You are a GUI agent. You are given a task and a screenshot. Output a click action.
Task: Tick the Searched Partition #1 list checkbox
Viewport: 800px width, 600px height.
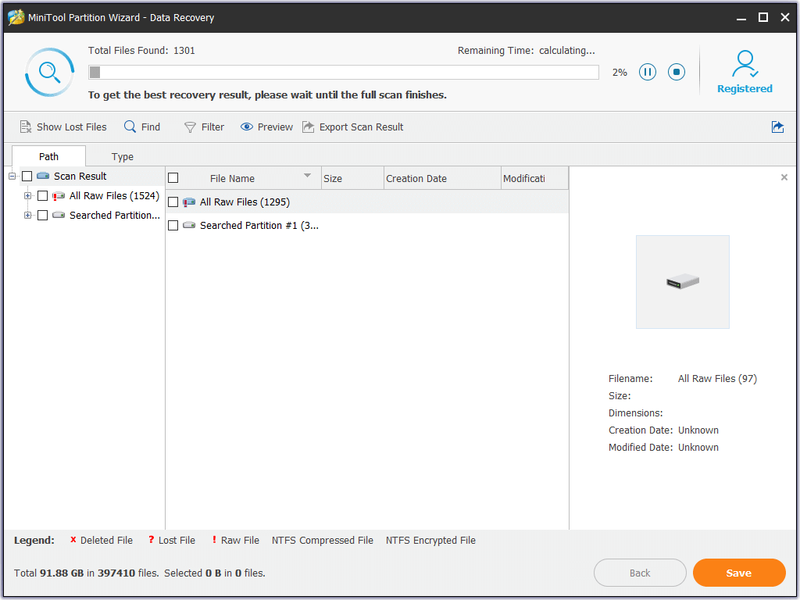click(x=173, y=226)
